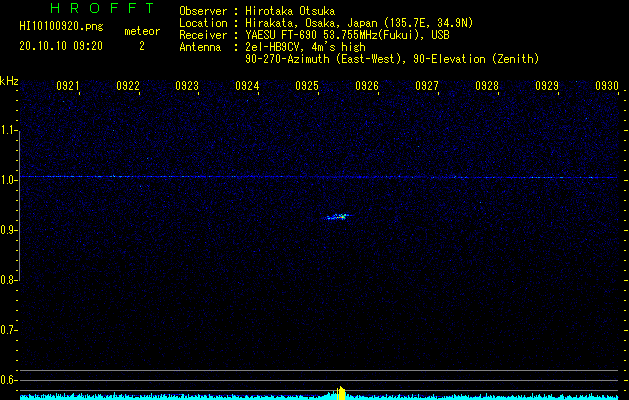This screenshot has width=629, height=400.
Task: Click the date stamp 20.10.10 09:20
Action: (x=61, y=46)
